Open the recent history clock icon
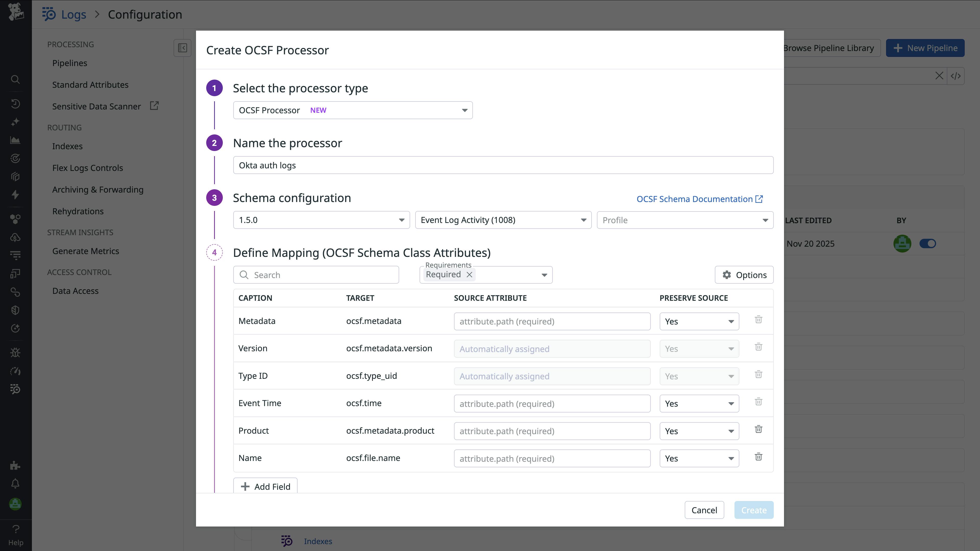 point(15,104)
